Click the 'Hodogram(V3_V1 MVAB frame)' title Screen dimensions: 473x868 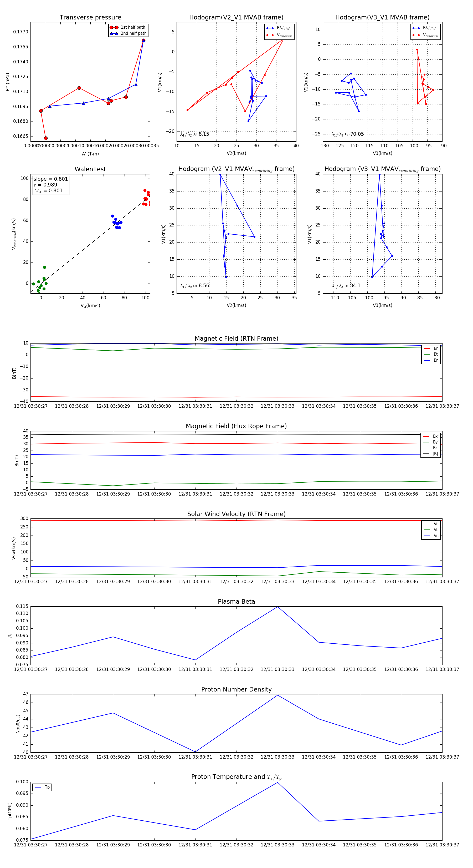pyautogui.click(x=382, y=18)
